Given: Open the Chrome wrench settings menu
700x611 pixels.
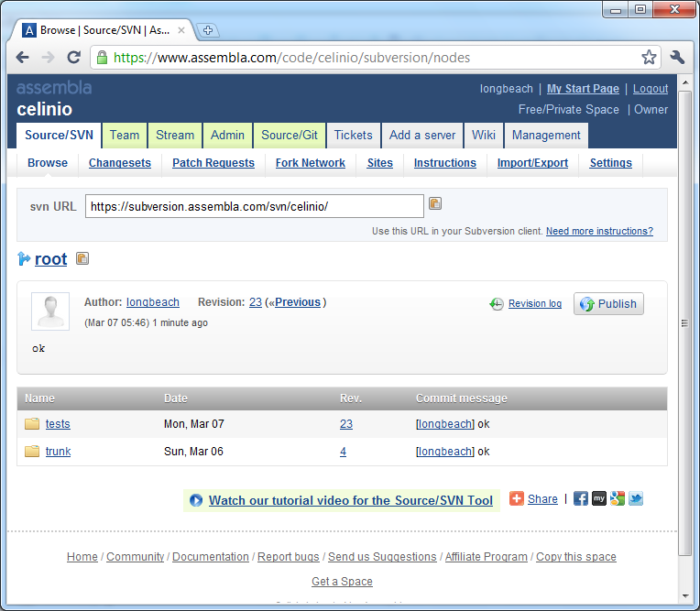Looking at the screenshot, I should (677, 58).
